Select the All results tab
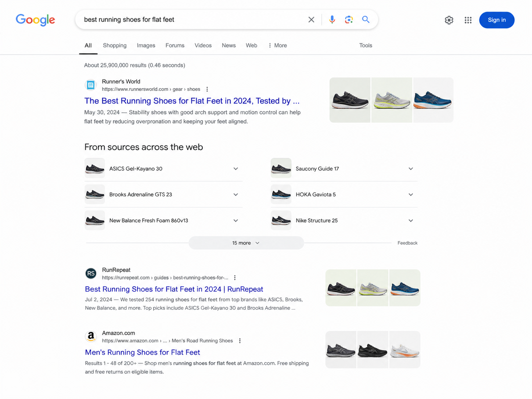Image resolution: width=532 pixels, height=399 pixels. coord(88,46)
